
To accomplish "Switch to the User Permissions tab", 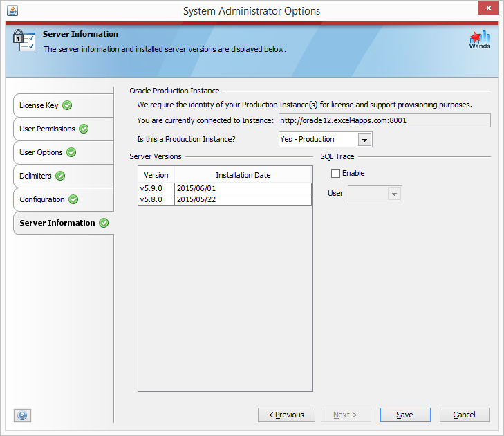I will (x=64, y=129).
